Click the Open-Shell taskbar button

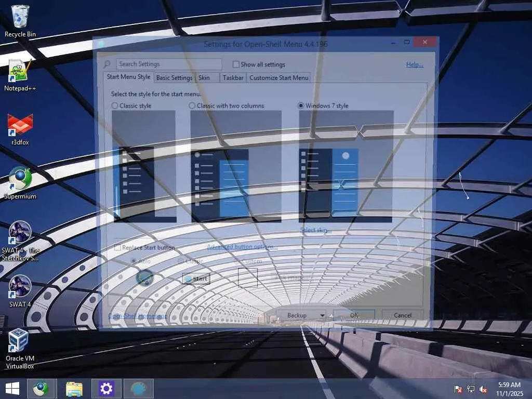(x=138, y=389)
